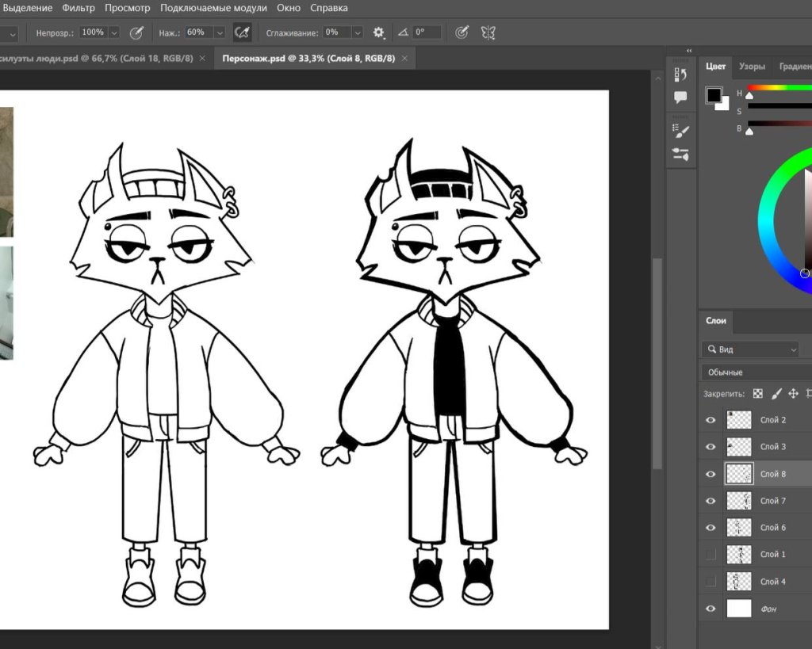Image resolution: width=812 pixels, height=649 pixels.
Task: Hide layer Слой 2 with eye icon
Action: coord(710,420)
